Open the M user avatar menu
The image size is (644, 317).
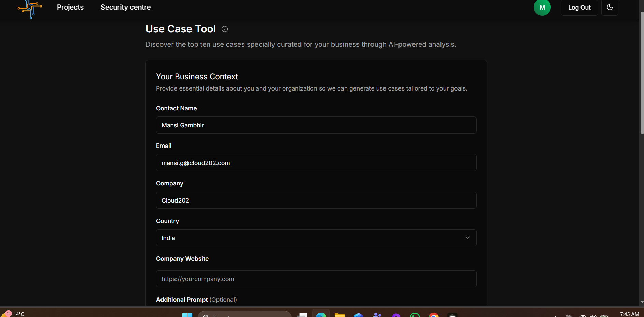pyautogui.click(x=542, y=8)
